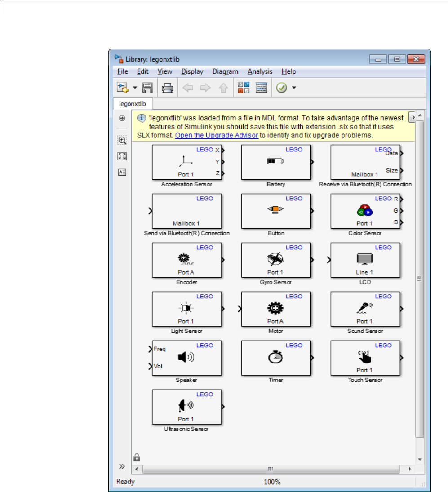Image resolution: width=448 pixels, height=492 pixels.
Task: Click the New Model toolbar icon
Action: point(122,88)
